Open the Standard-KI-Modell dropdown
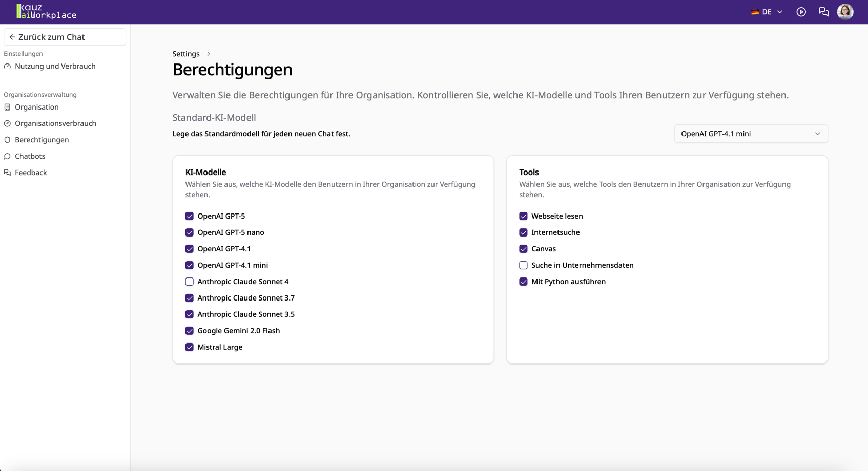868x471 pixels. tap(750, 134)
